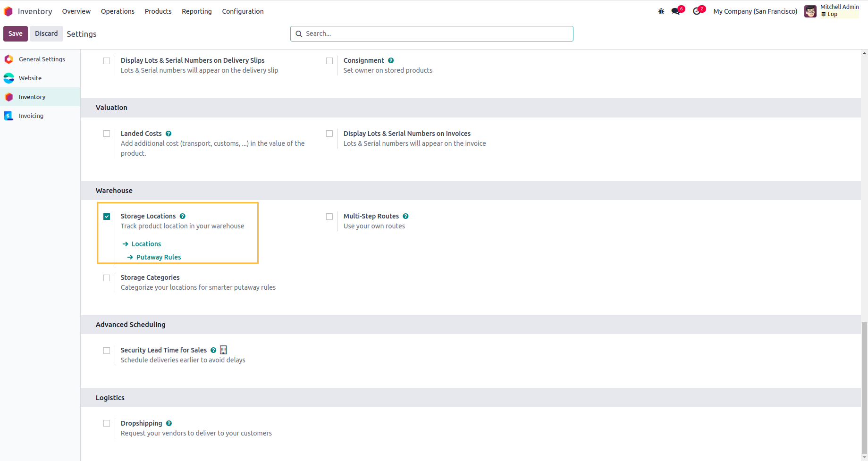The width and height of the screenshot is (868, 461).
Task: Click the company building icon beside Security Lead Time
Action: point(224,350)
